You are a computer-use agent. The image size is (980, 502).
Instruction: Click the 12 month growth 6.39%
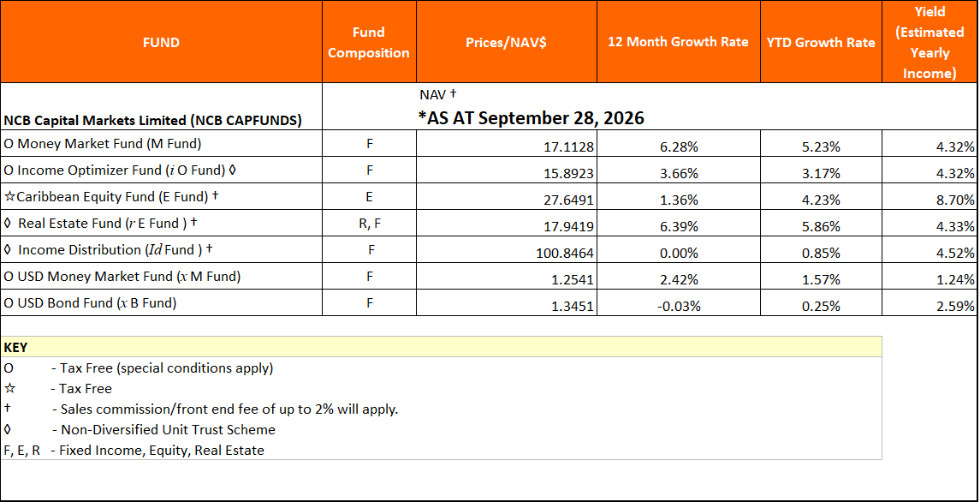pos(679,227)
